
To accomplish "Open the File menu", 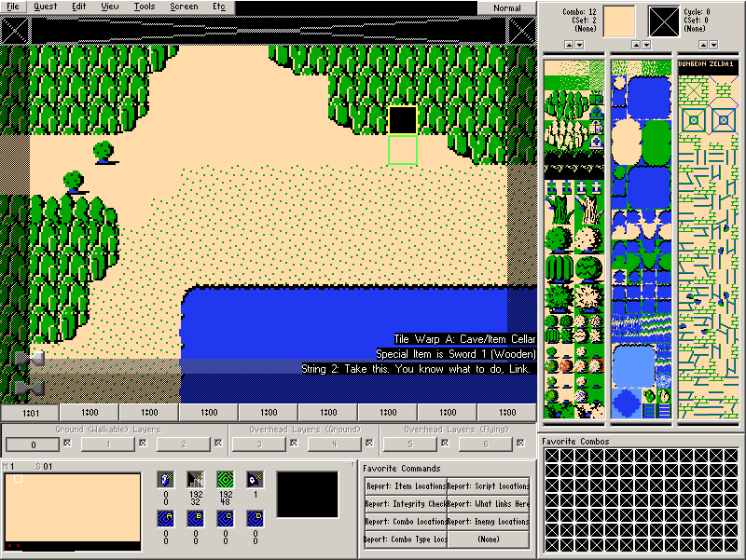I will tap(13, 7).
